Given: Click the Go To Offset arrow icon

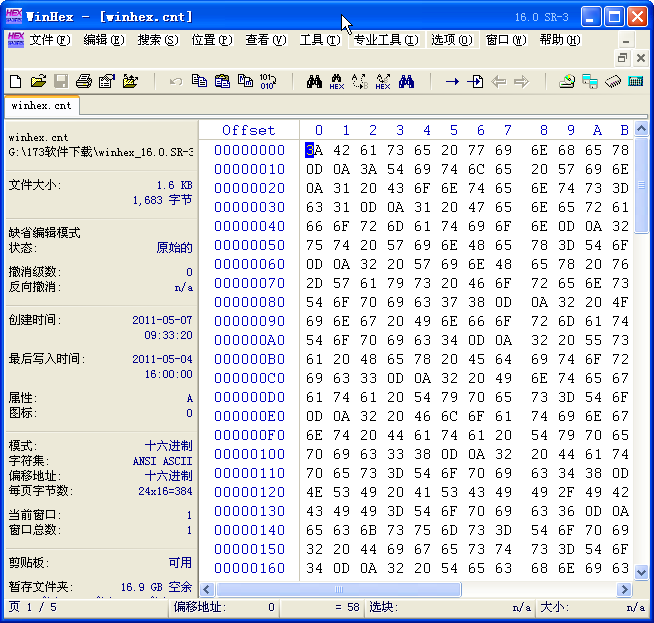Looking at the screenshot, I should point(452,82).
